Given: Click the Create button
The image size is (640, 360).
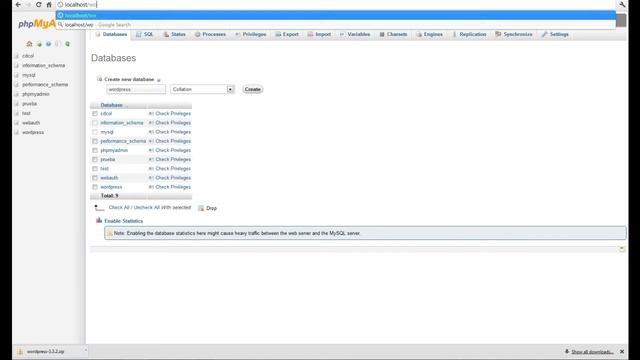Looking at the screenshot, I should (x=253, y=89).
